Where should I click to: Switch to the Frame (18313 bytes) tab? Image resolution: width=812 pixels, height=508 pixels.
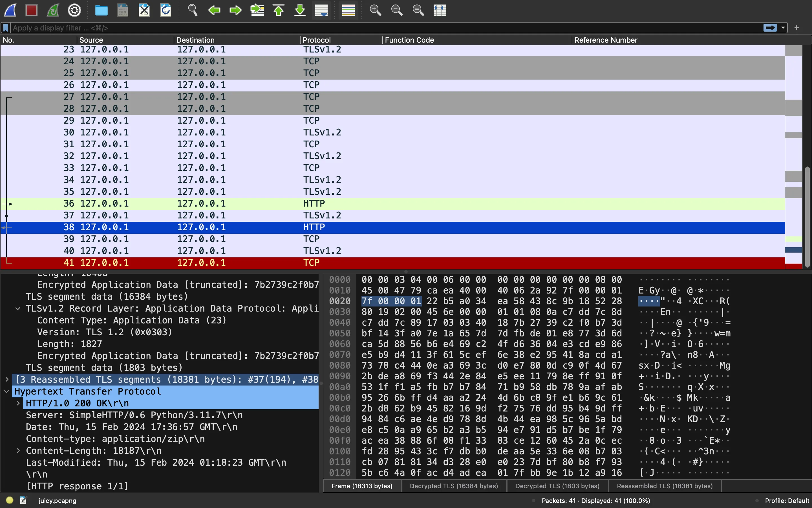[362, 486]
